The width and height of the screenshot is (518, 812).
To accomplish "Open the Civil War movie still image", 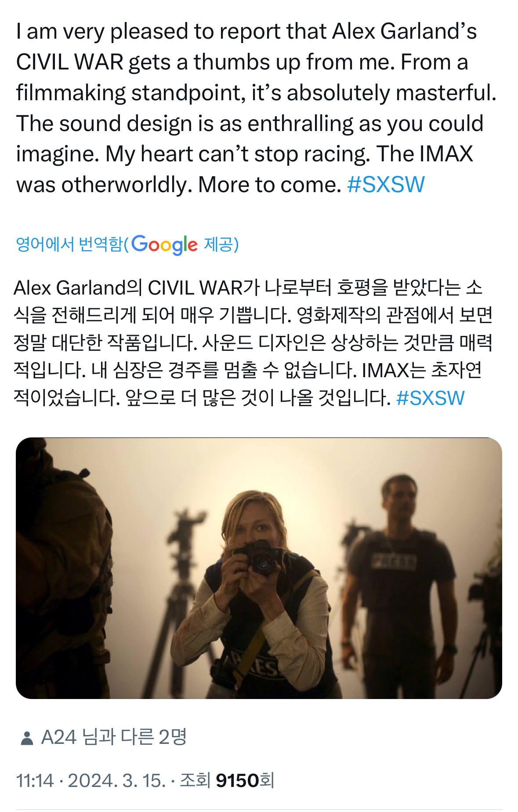I will 259,568.
